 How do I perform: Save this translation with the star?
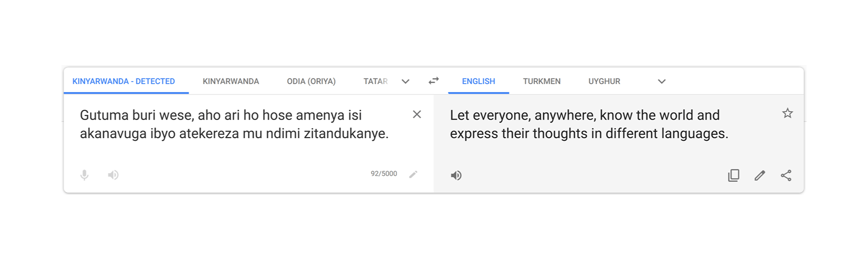pyautogui.click(x=787, y=114)
